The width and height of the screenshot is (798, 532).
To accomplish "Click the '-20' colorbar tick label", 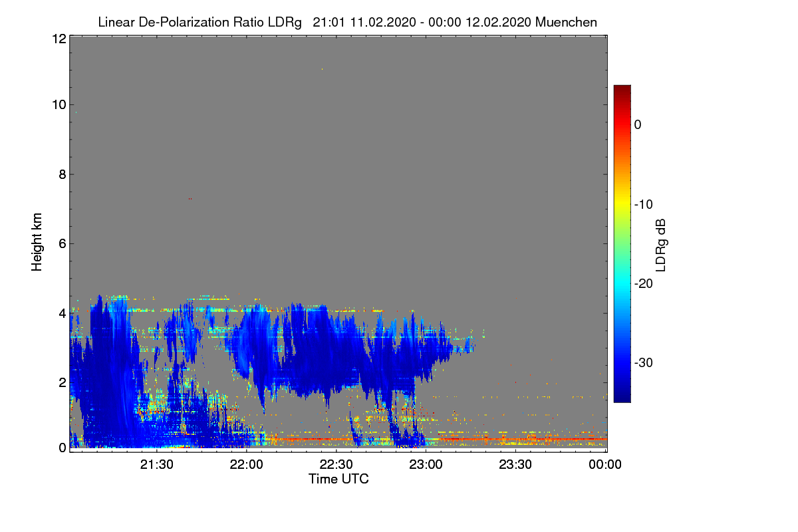I will point(643,283).
